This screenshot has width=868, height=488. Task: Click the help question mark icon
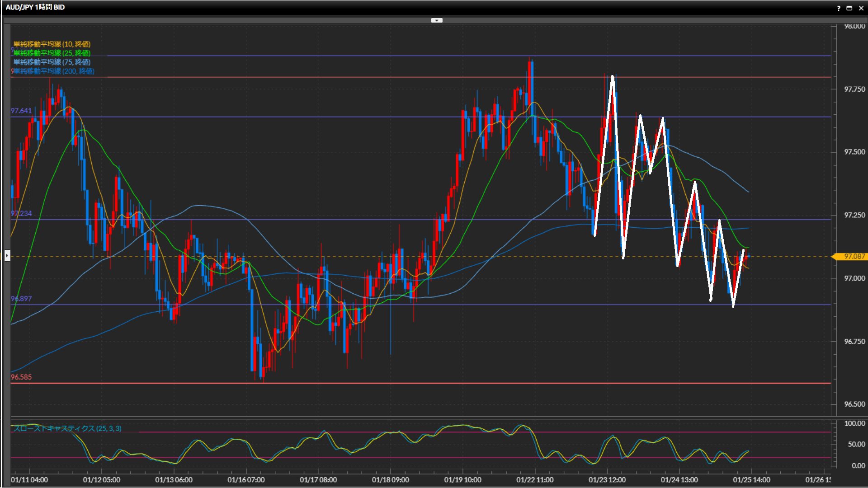[x=839, y=8]
